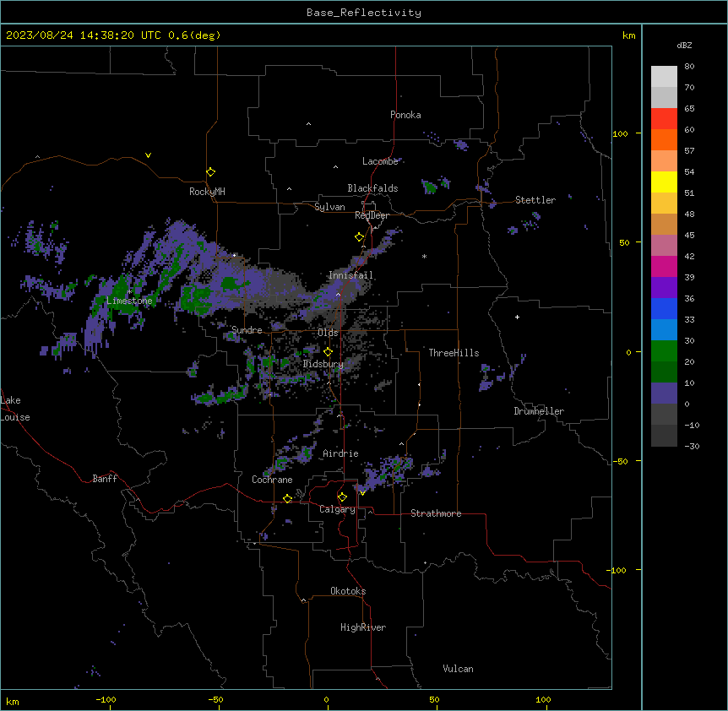728x711 pixels.
Task: Click the yellow diamond marker above Calgary label
Action: coord(342,497)
